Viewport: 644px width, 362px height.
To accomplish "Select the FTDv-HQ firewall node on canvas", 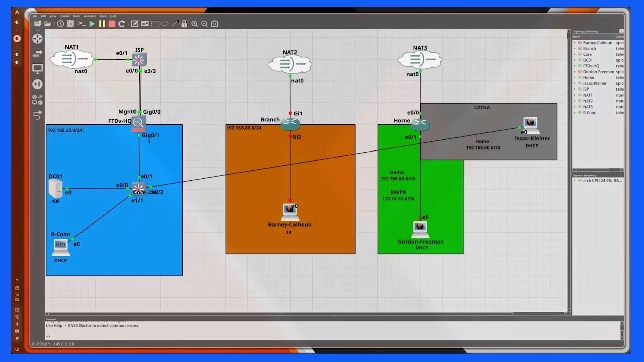I will click(x=139, y=124).
